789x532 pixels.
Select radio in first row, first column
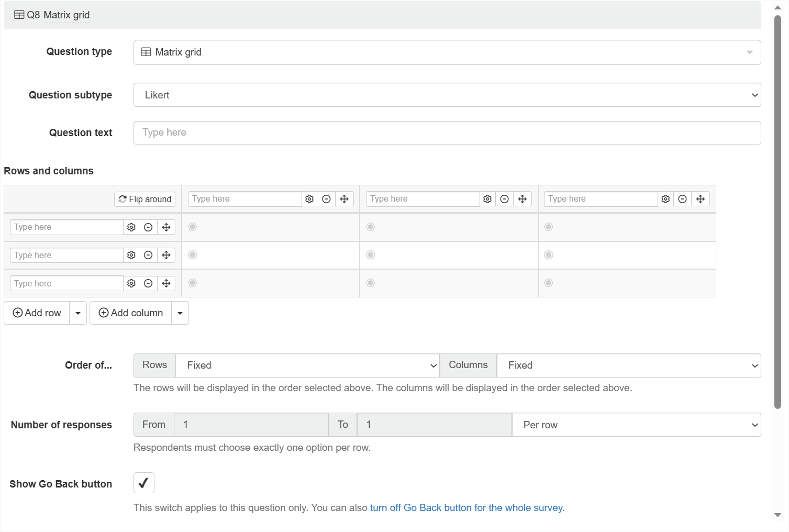193,227
